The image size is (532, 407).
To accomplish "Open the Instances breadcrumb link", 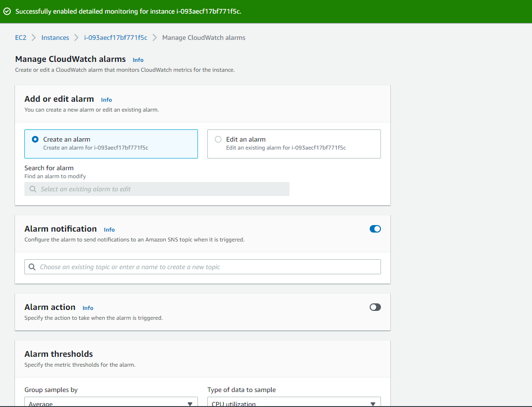I will point(55,38).
